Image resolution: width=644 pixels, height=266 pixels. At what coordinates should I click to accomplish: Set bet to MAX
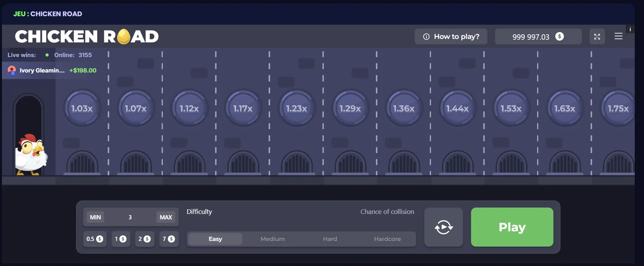166,217
